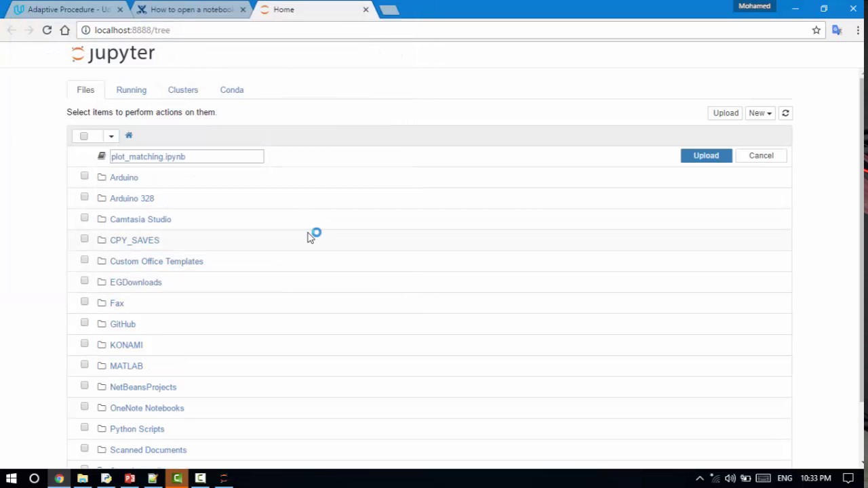Viewport: 868px width, 488px height.
Task: Bookmark this page with the star
Action: (816, 30)
